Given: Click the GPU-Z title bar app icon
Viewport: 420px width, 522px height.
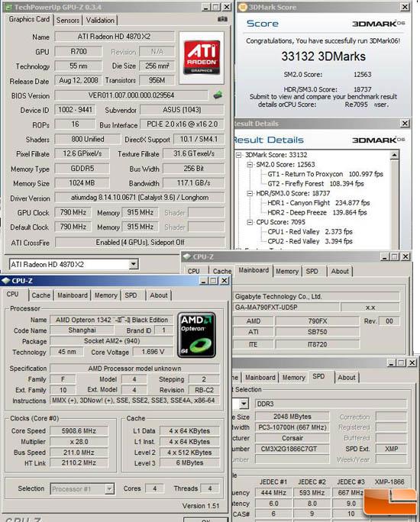Looking at the screenshot, I should (x=9, y=7).
